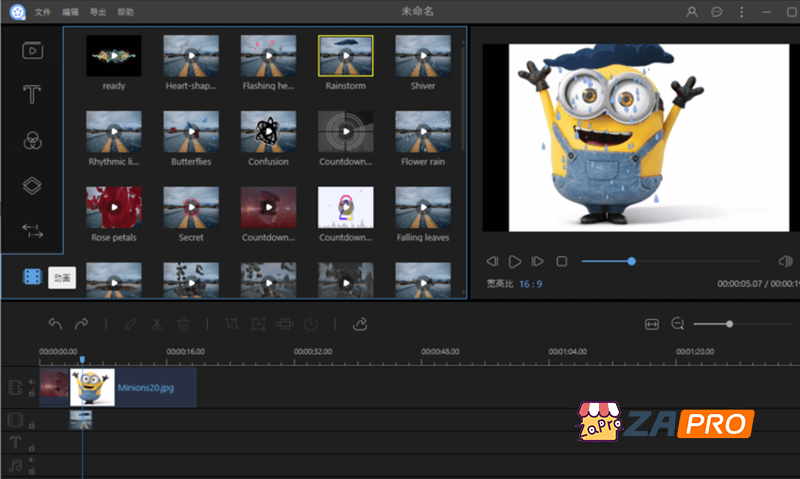Open the three-dot more options menu
The image size is (800, 479).
pyautogui.click(x=741, y=12)
